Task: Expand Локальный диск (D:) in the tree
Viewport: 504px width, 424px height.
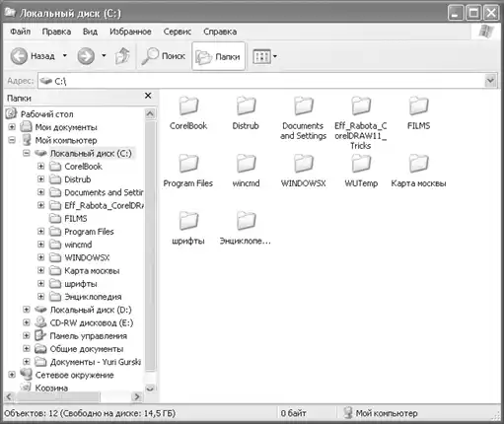Action: coord(27,310)
